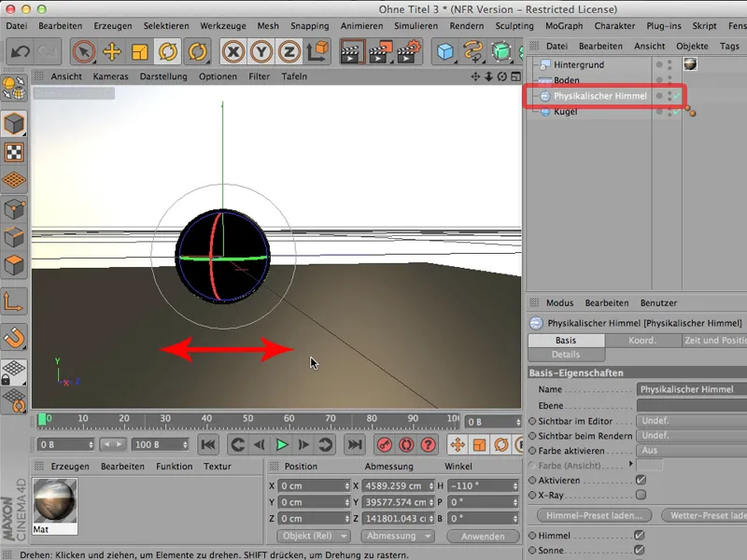The width and height of the screenshot is (747, 560).
Task: Open the Objekt (Rel) dropdown
Action: tap(314, 536)
